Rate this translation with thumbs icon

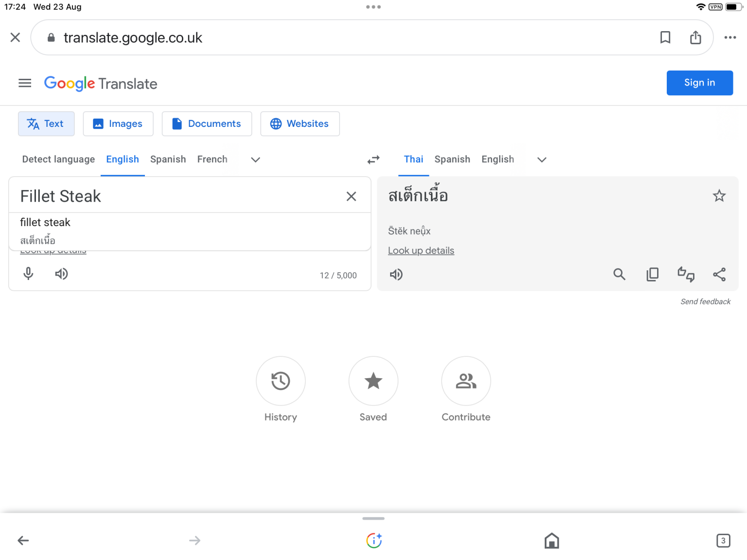686,275
